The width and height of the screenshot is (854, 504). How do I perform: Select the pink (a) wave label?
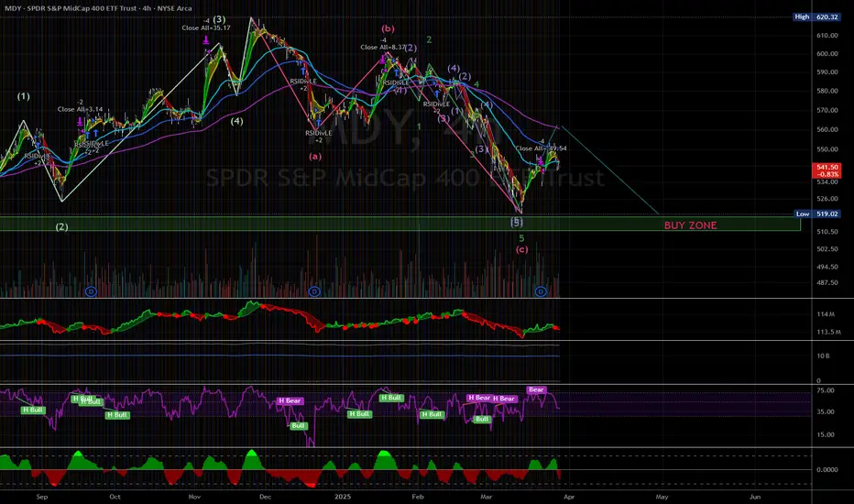(x=315, y=157)
